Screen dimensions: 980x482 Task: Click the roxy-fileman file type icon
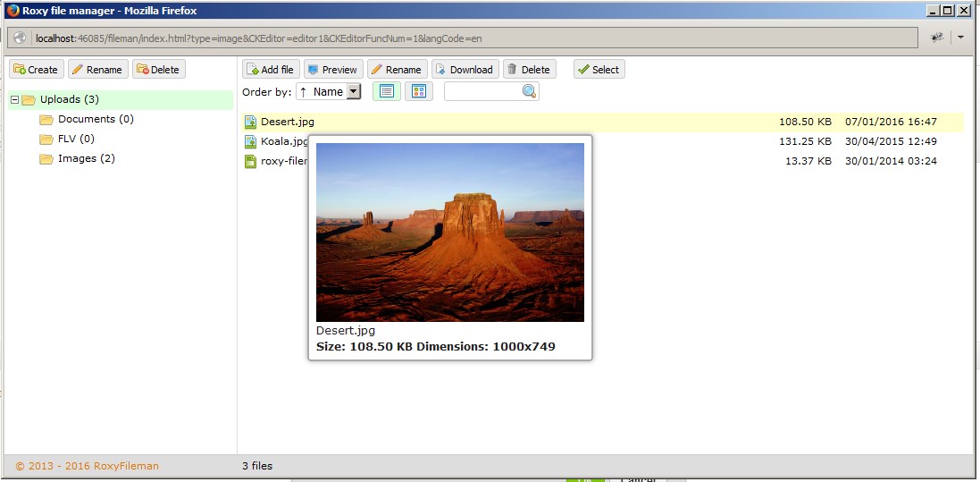pos(251,162)
